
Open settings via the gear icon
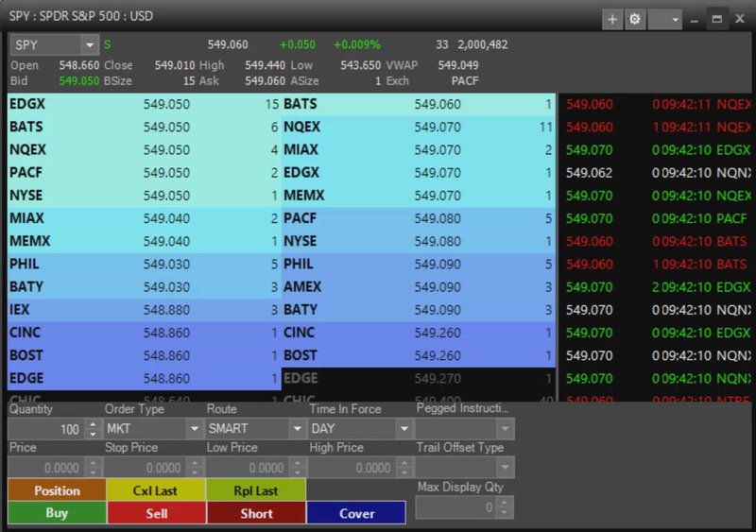(633, 19)
